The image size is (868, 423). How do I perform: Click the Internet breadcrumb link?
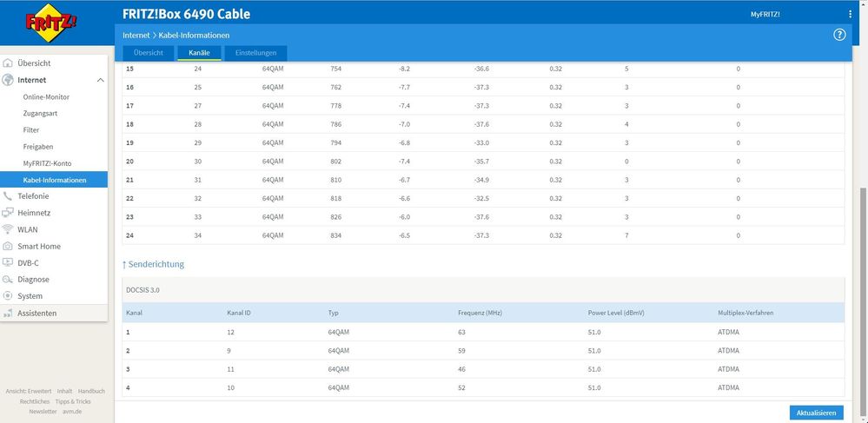tap(136, 36)
